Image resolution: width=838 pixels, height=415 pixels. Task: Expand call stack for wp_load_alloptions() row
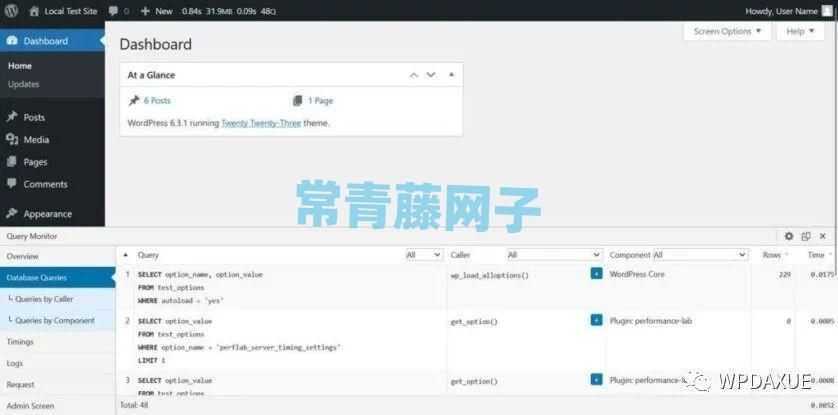pos(596,274)
